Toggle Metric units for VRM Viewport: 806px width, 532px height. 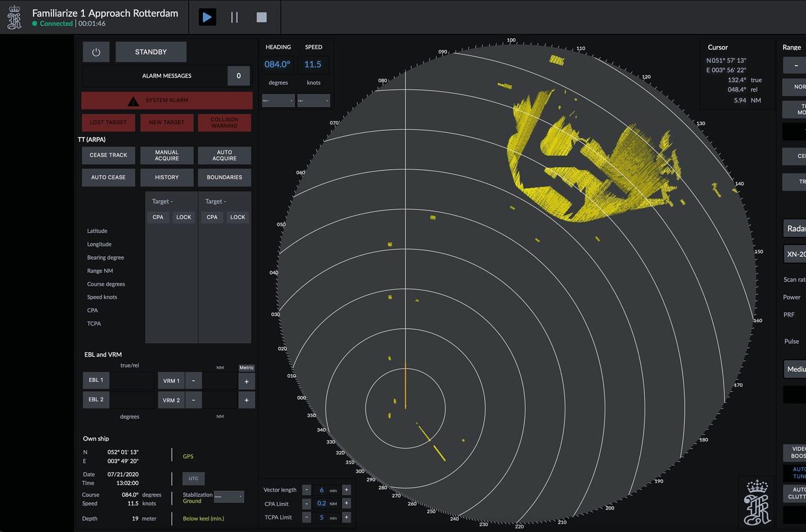[247, 367]
